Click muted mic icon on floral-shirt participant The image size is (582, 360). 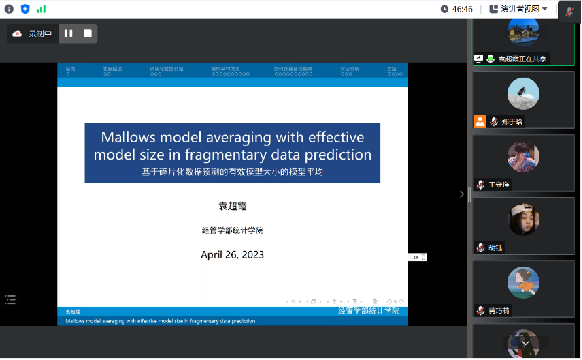481,184
